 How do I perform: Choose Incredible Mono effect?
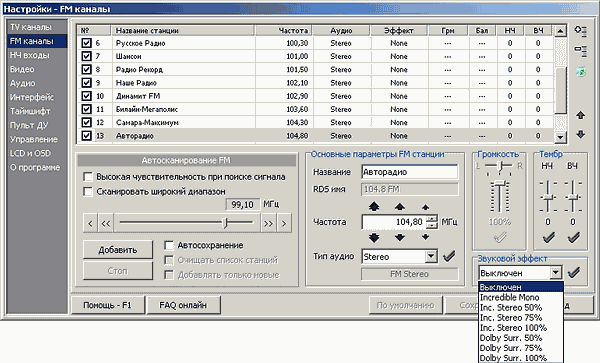pos(521,297)
